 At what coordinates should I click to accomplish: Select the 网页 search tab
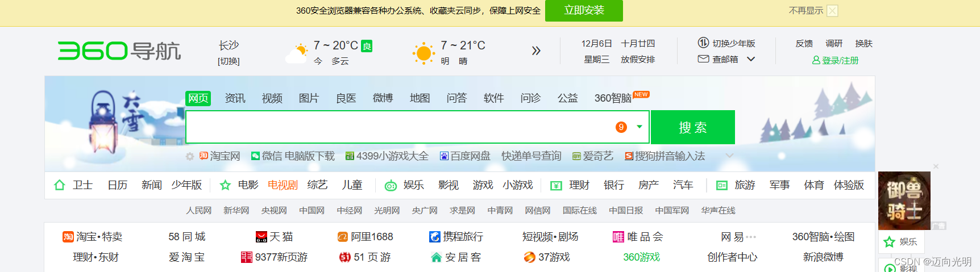pyautogui.click(x=198, y=98)
